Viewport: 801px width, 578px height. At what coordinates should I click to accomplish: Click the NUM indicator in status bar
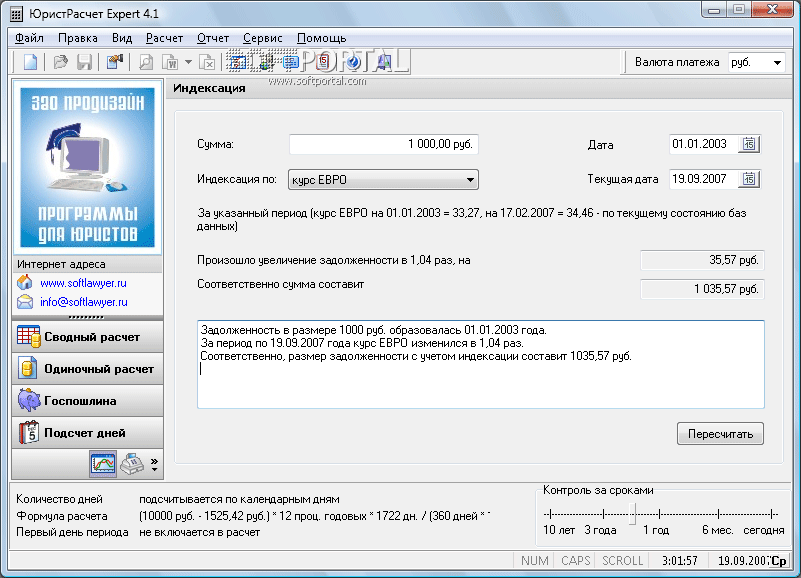tap(534, 561)
